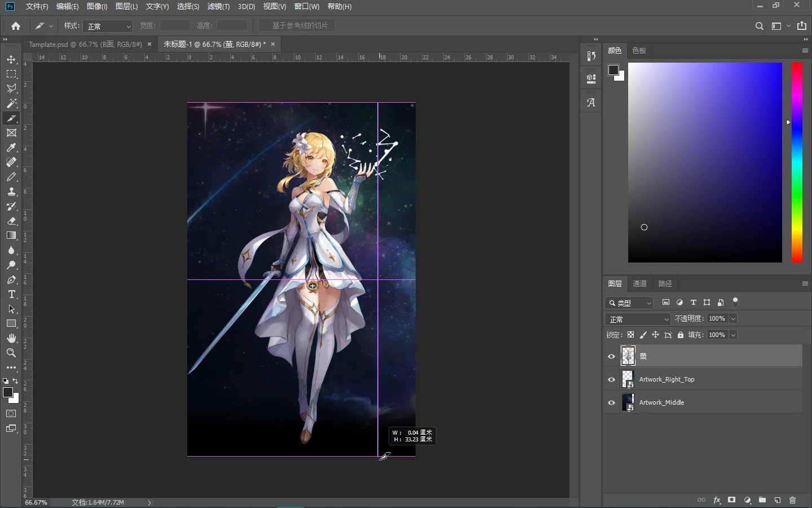Screen dimensions: 812x508
Task: Select the Slice tool in the toolbar
Action: (x=11, y=118)
